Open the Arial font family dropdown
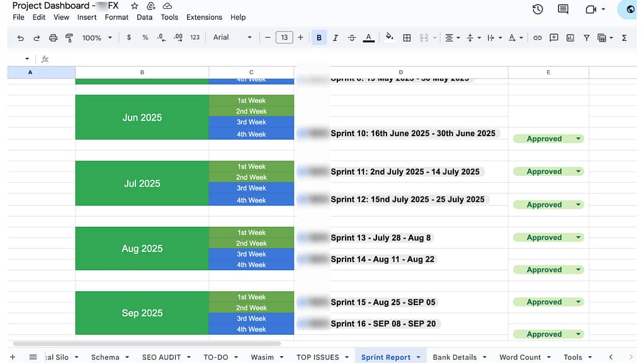This screenshot has width=644, height=363. 232,37
